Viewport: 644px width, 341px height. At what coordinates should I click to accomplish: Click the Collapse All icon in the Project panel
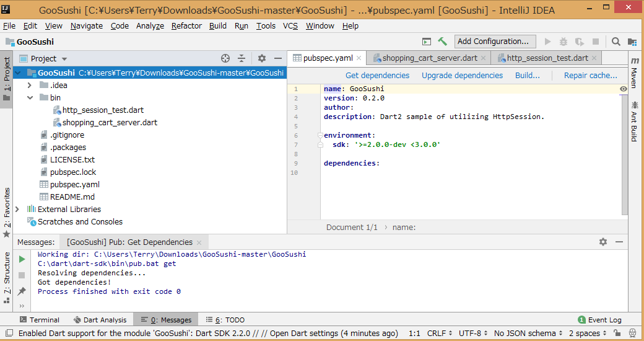tap(241, 58)
